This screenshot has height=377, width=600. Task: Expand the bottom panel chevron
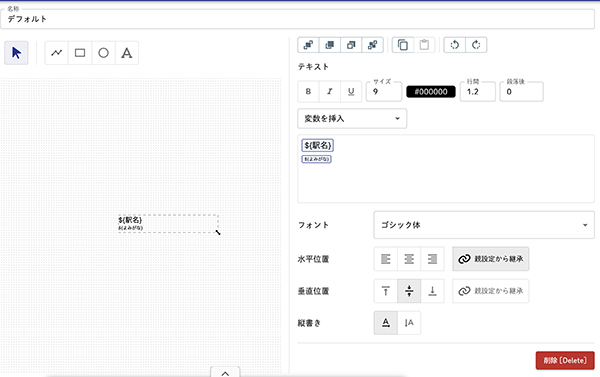[x=225, y=373]
